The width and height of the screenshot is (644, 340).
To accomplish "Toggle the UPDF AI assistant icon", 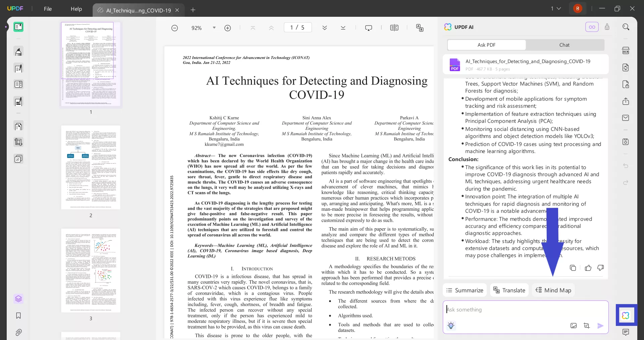I will (626, 315).
